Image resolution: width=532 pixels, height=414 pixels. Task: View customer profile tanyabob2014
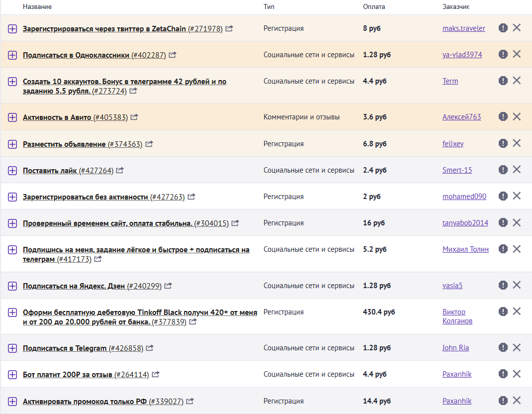point(465,223)
